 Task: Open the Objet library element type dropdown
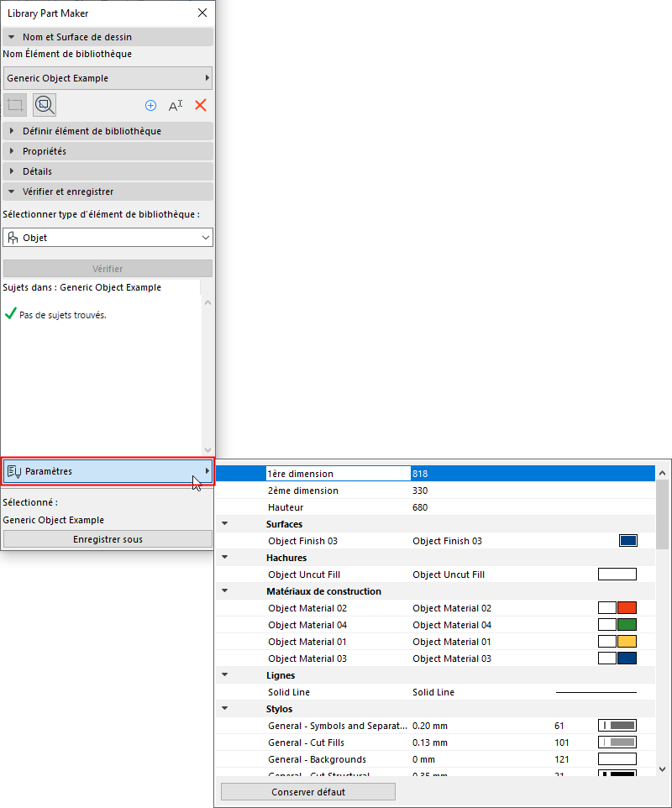tap(205, 237)
